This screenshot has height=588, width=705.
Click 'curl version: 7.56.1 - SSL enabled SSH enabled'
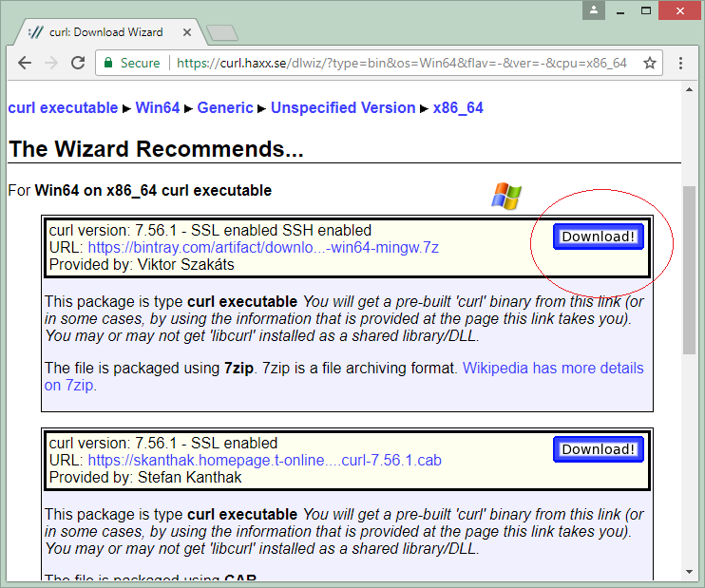click(210, 230)
